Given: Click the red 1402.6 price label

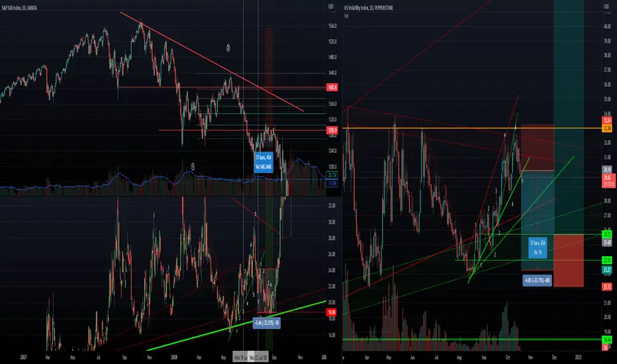Looking at the screenshot, I should [332, 87].
